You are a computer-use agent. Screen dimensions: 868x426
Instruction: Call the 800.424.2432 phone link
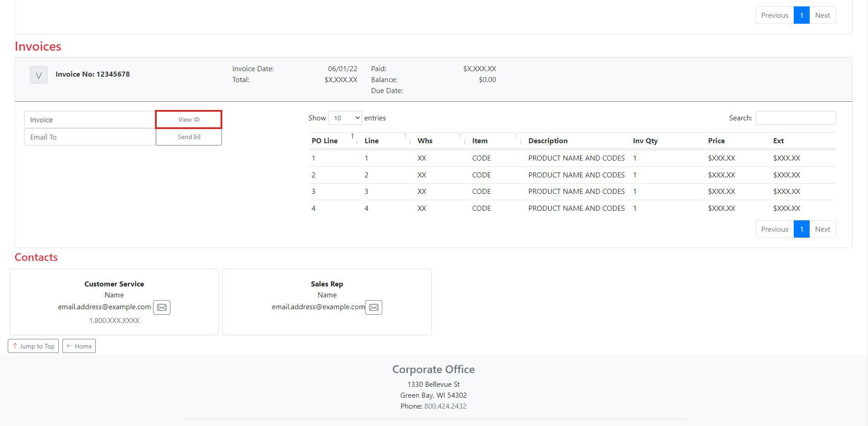point(445,406)
